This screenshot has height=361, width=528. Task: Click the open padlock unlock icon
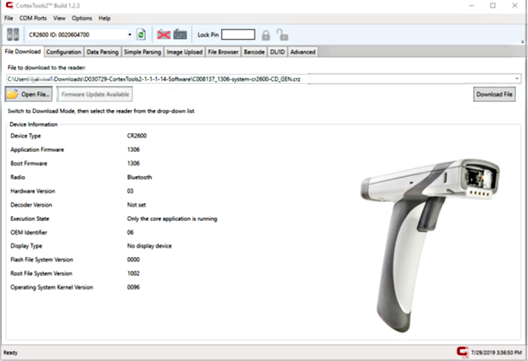pyautogui.click(x=282, y=35)
